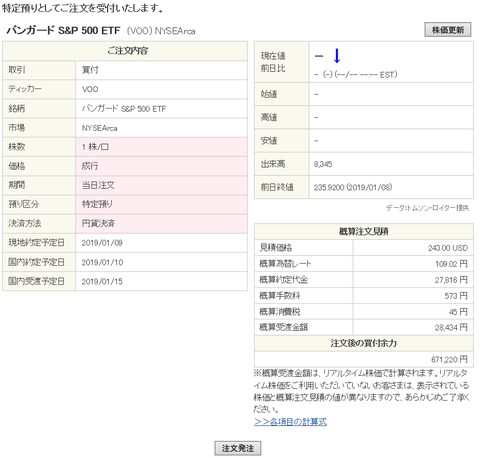480x458 pixels.
Task: Click the 概算受渡金額 label
Action: pyautogui.click(x=284, y=327)
